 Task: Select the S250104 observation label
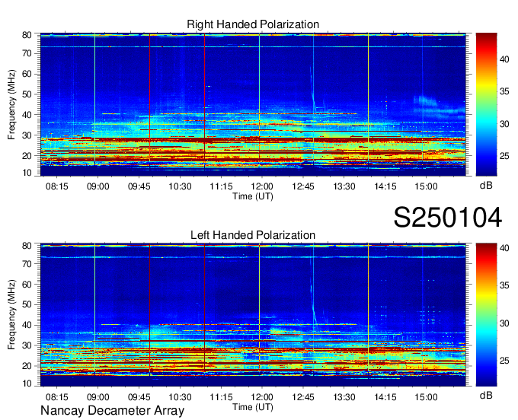pyautogui.click(x=448, y=218)
